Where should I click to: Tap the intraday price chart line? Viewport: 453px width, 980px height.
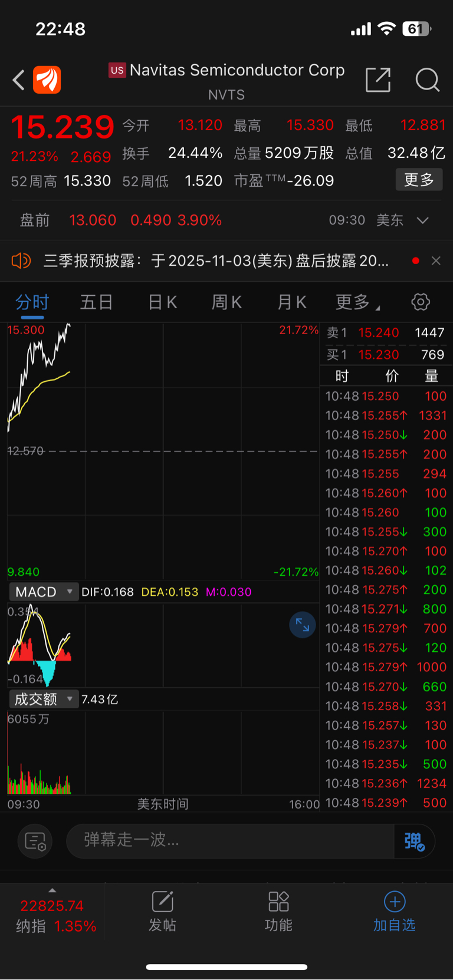tap(39, 377)
